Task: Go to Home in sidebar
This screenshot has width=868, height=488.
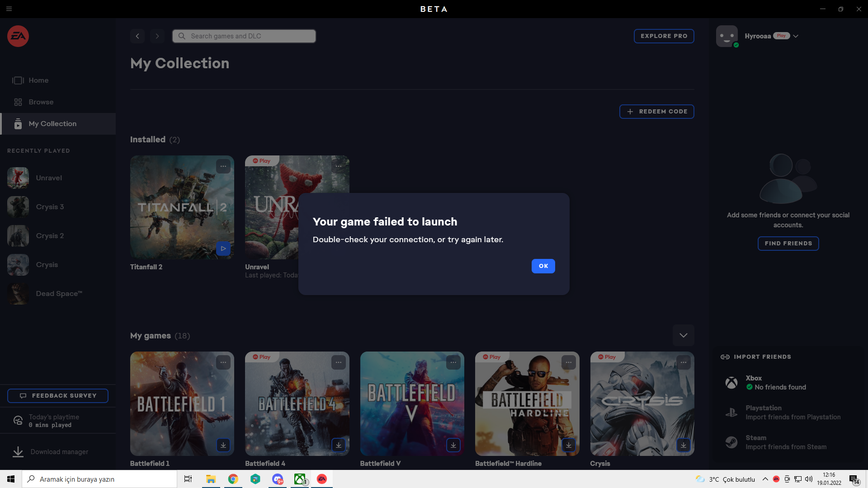Action: click(x=38, y=80)
